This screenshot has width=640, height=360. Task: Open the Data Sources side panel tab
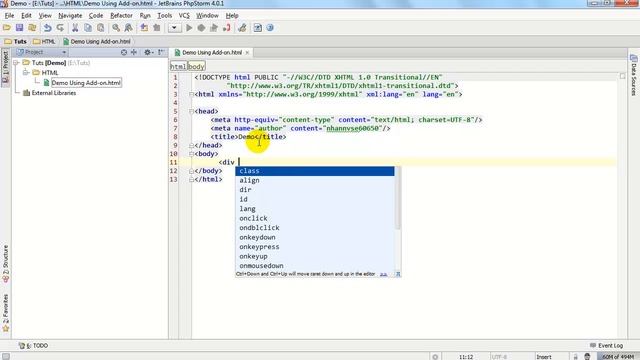coord(633,76)
